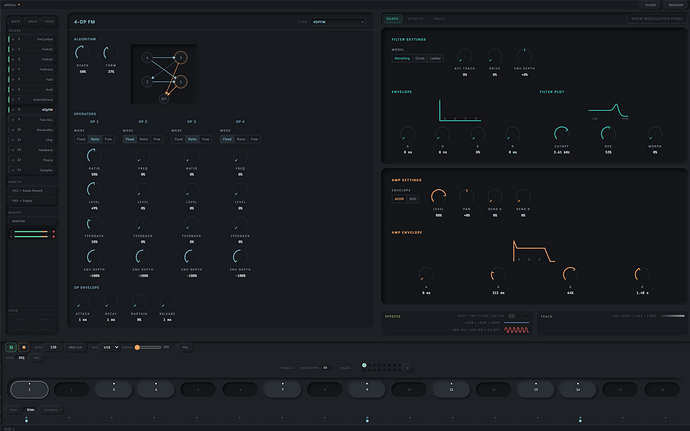The height and width of the screenshot is (431, 690).
Task: Switch to the Shape tab
Action: point(392,19)
